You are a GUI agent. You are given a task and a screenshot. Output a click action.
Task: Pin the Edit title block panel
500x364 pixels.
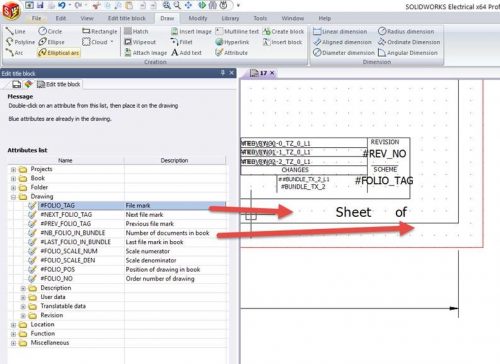223,73
